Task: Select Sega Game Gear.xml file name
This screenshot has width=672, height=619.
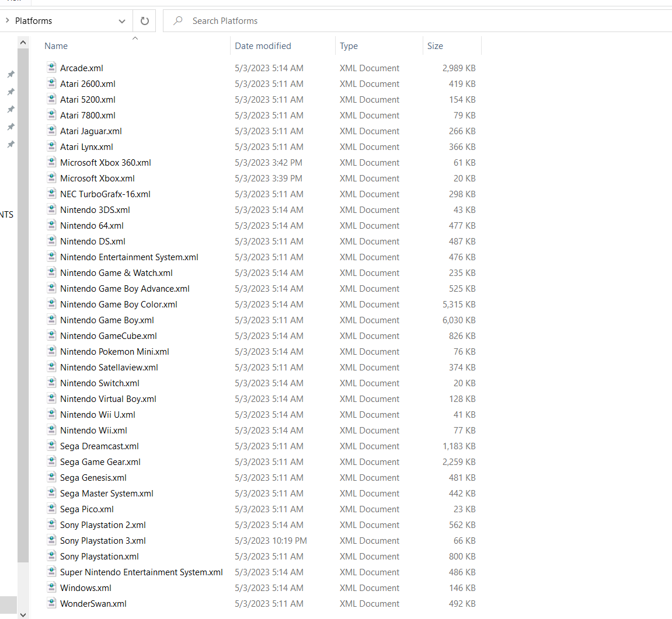Action: 100,462
